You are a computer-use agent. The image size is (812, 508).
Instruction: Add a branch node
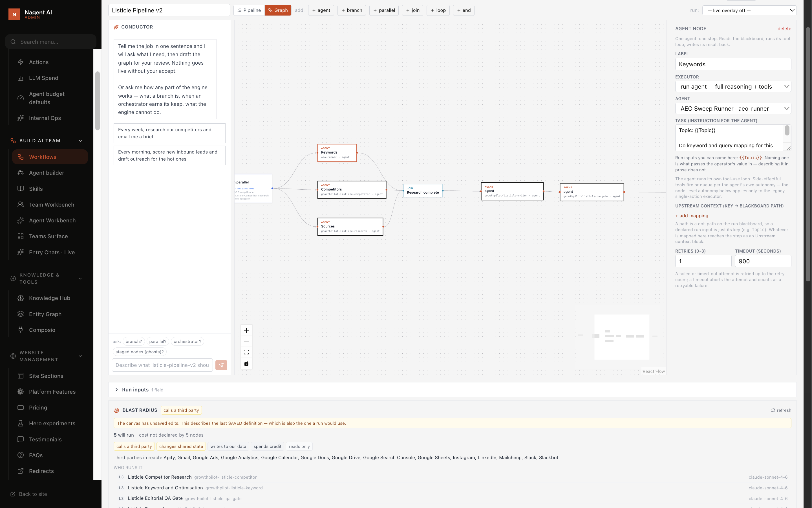coord(352,10)
